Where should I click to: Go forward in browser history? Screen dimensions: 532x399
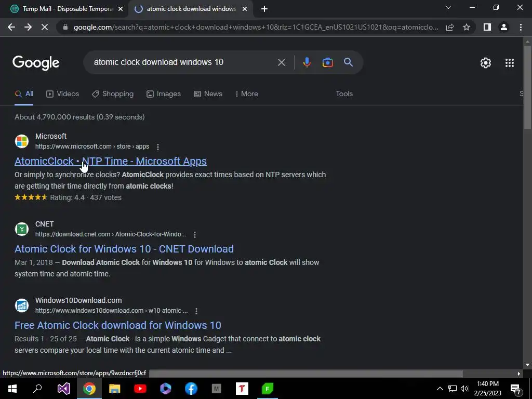click(28, 27)
